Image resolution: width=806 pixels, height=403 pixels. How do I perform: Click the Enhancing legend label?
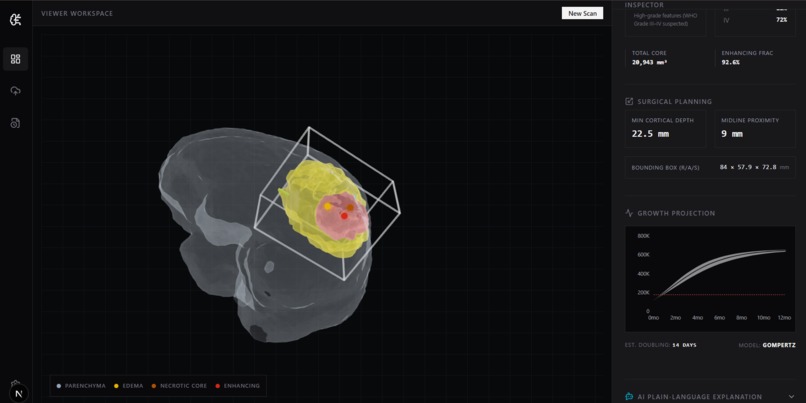242,386
